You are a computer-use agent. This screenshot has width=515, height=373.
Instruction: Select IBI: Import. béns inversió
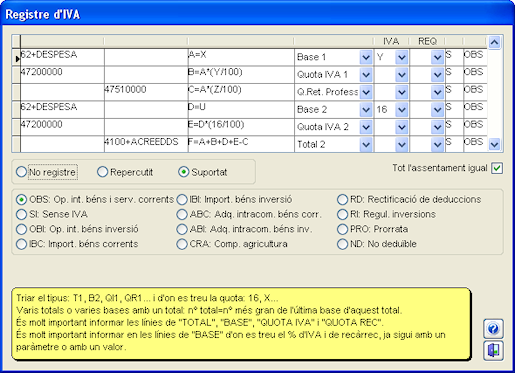(x=234, y=199)
